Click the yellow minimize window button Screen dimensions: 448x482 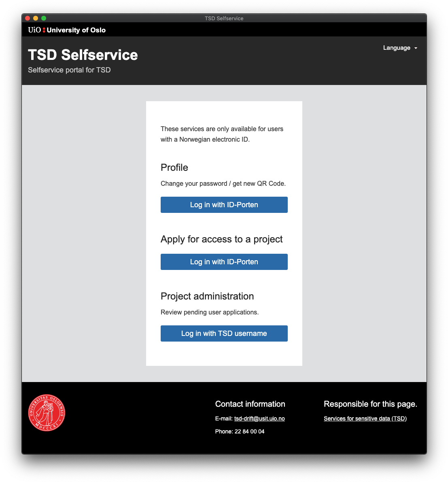(x=36, y=19)
